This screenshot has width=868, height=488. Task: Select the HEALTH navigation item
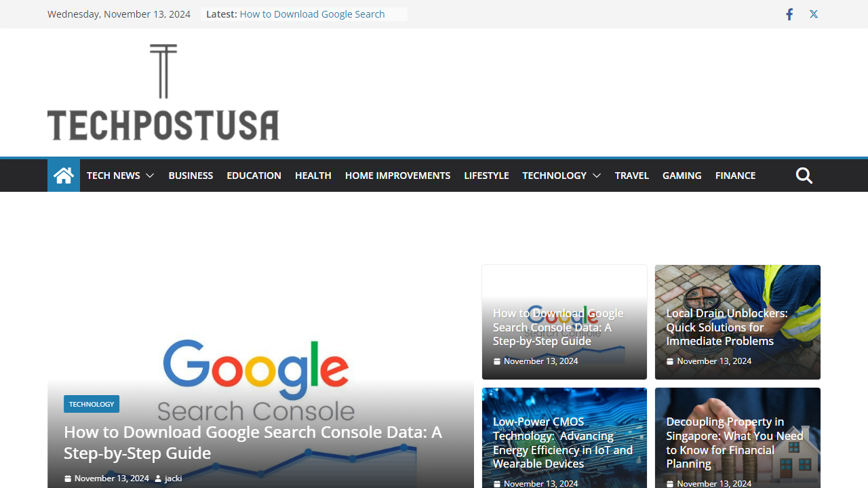[313, 175]
